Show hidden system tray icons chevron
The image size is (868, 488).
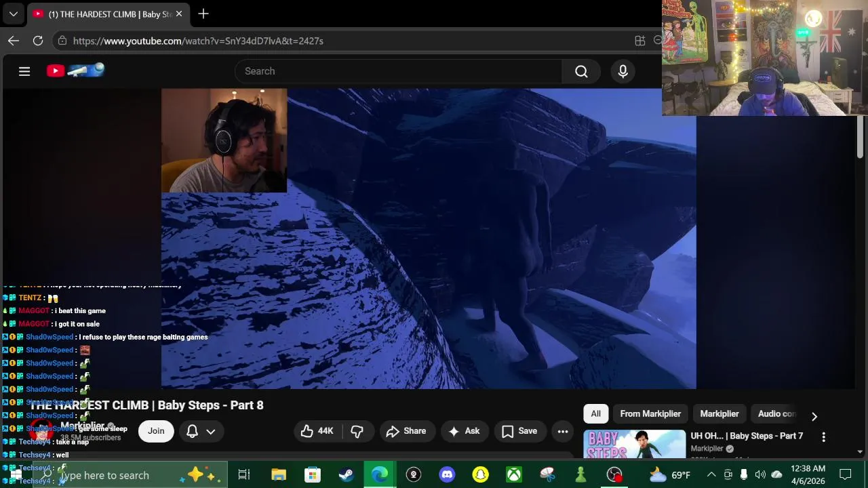711,475
